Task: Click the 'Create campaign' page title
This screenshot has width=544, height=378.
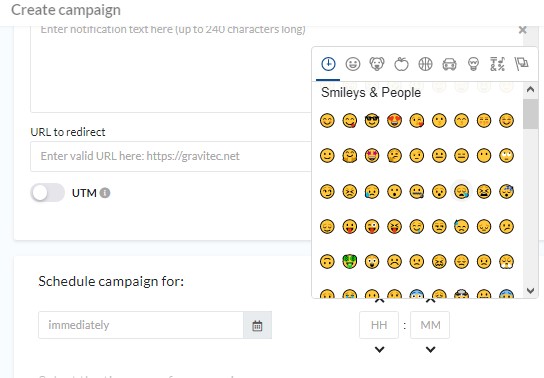Action: click(66, 10)
